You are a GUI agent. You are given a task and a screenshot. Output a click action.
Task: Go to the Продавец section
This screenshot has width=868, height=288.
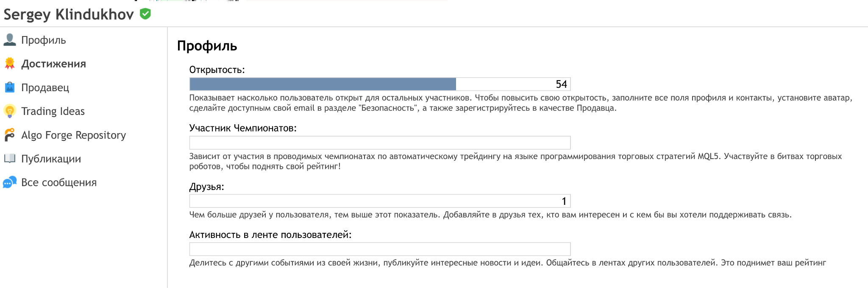45,88
